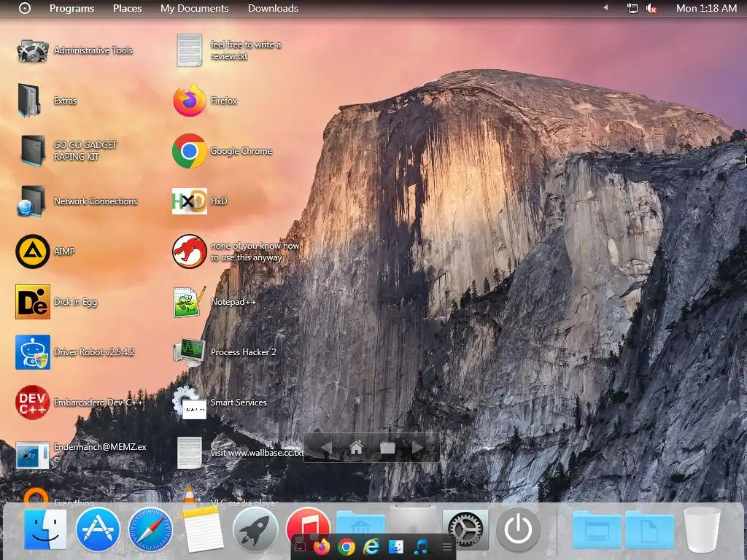Select the red dinosaur icon labeled 'none of you know how'

(190, 252)
